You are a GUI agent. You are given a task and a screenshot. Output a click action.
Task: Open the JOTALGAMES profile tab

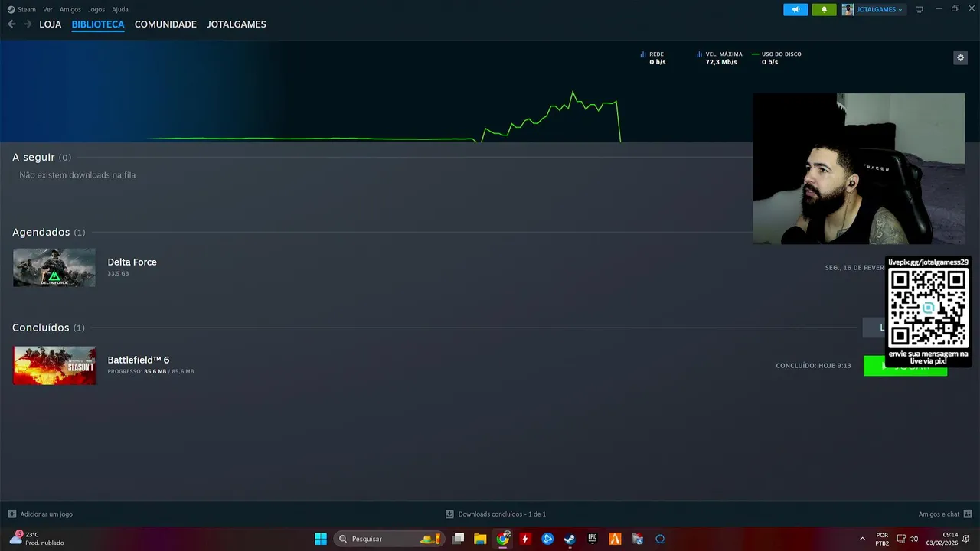[237, 24]
